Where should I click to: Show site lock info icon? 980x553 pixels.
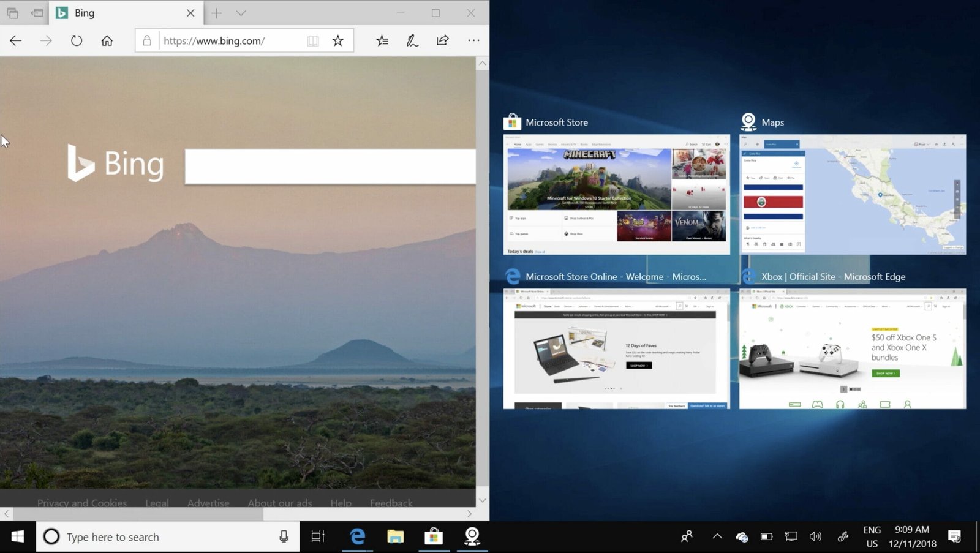click(x=147, y=40)
